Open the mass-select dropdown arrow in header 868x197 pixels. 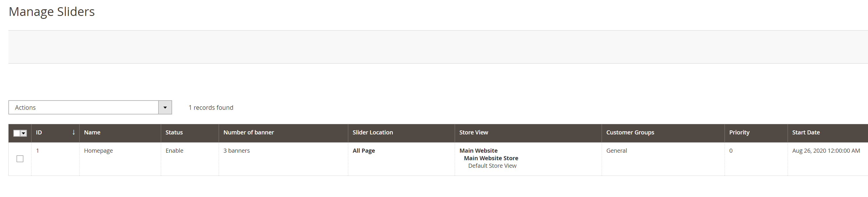click(24, 133)
